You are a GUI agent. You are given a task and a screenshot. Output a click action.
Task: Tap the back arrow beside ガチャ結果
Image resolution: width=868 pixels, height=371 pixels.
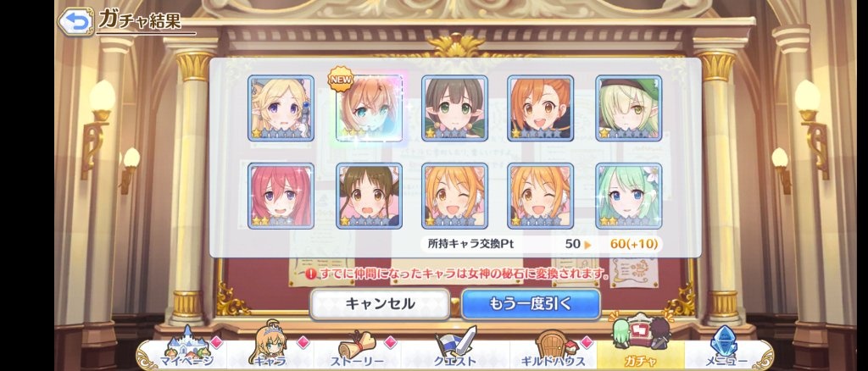(75, 21)
